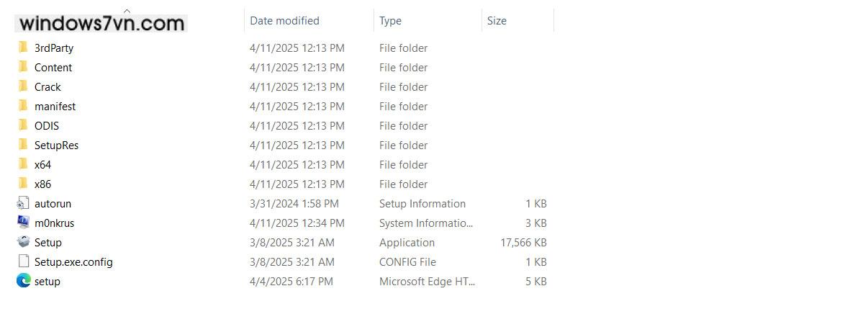Image resolution: width=868 pixels, height=309 pixels.
Task: Click the Microsoft Edge setup file icon
Action: (x=23, y=281)
